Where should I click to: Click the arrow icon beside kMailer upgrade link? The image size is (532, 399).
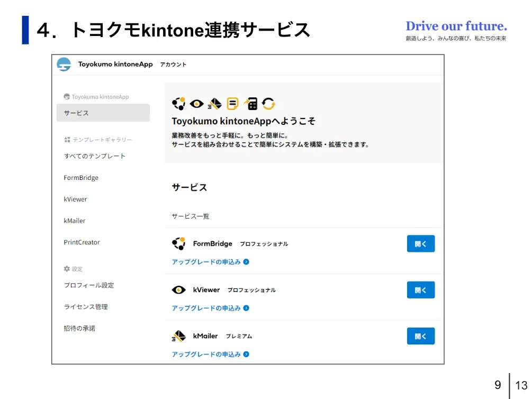click(x=246, y=354)
